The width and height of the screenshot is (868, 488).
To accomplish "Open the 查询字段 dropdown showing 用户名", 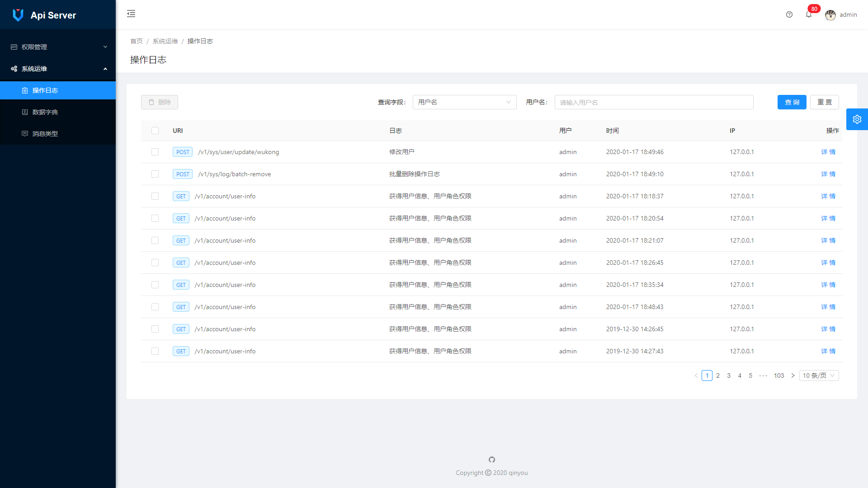I will pyautogui.click(x=464, y=102).
